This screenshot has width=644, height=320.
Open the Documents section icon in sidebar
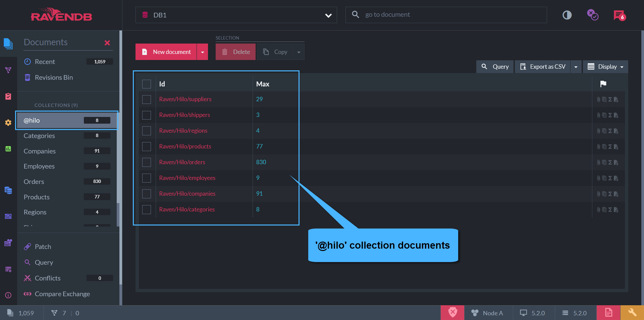coord(8,44)
